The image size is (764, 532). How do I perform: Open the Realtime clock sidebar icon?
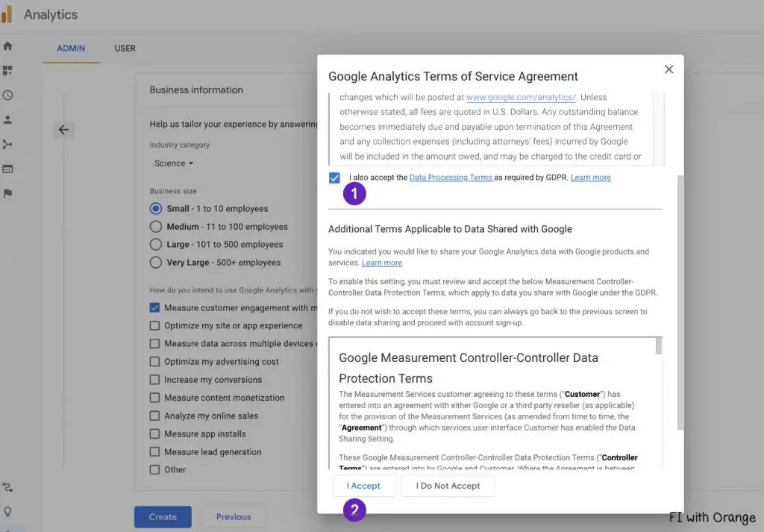tap(7, 95)
